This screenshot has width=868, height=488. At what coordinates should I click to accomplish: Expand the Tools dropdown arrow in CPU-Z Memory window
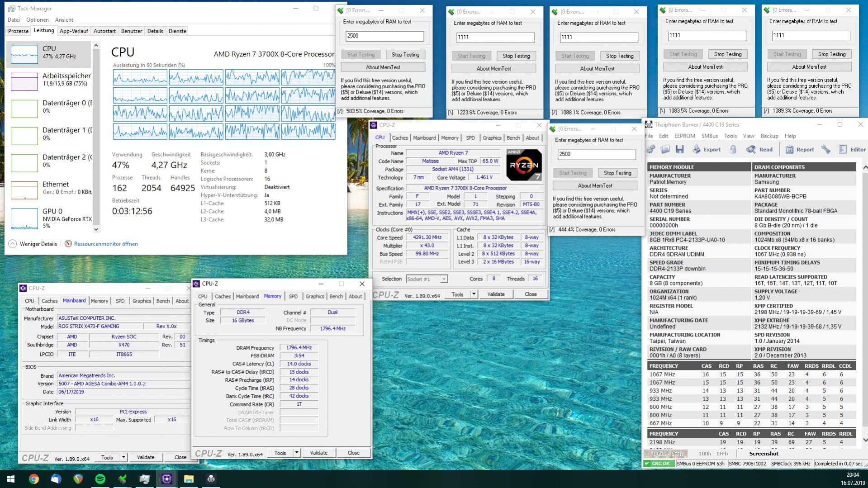[297, 453]
